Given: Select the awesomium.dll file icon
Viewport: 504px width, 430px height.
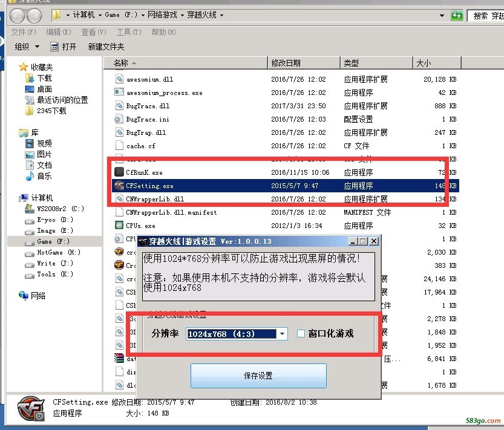Looking at the screenshot, I should click(x=119, y=79).
